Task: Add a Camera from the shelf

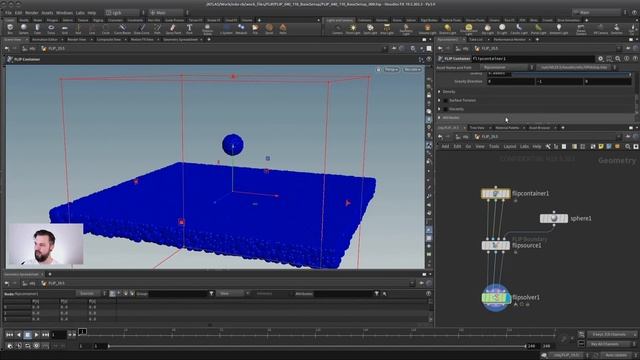Action: 337,29
